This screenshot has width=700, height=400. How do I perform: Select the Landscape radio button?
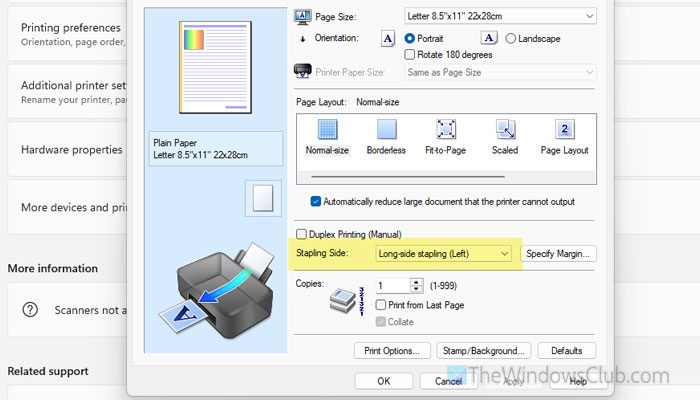510,38
